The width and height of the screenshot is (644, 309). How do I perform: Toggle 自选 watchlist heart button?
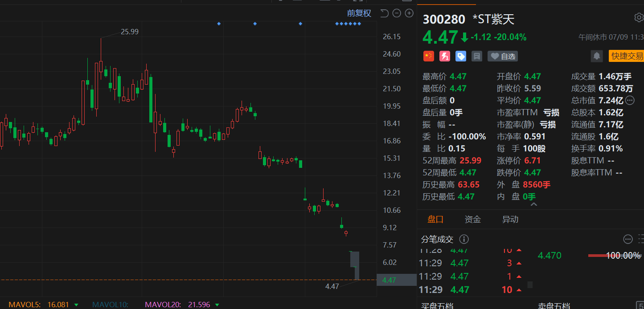503,56
